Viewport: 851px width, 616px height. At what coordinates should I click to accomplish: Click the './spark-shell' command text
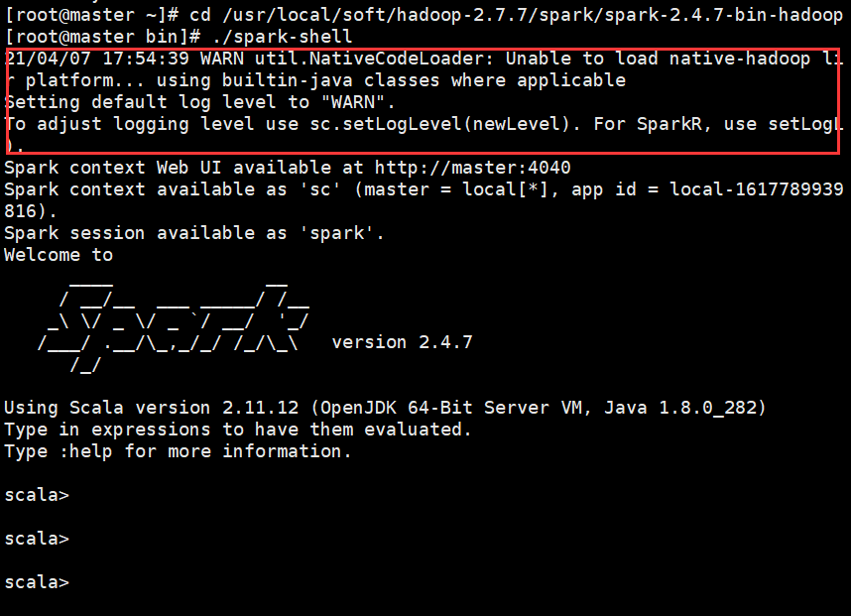(283, 37)
